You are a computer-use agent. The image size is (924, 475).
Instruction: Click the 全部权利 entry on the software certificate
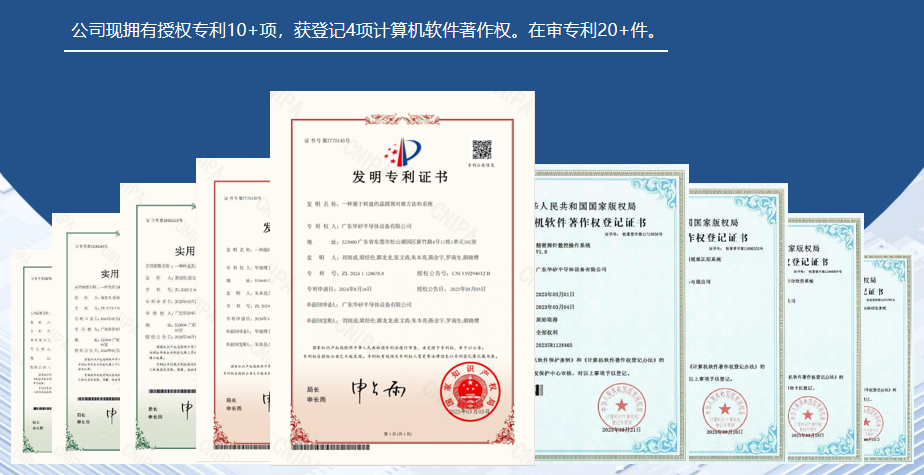coord(546,332)
